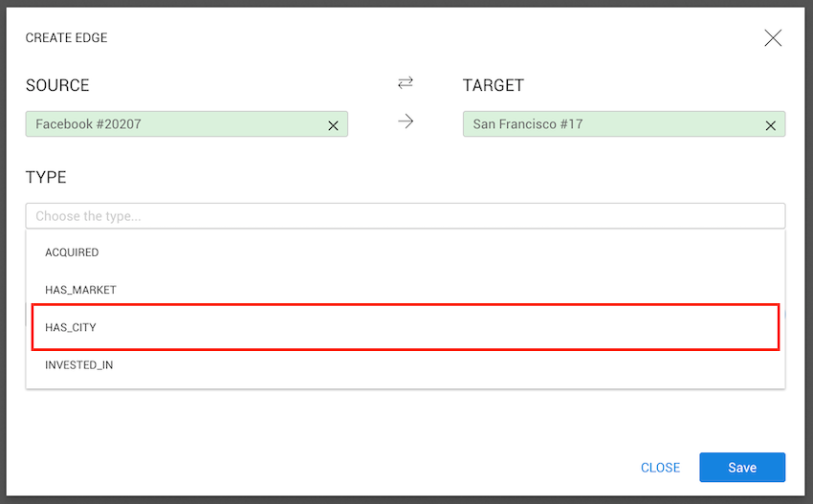Pick the highlighted HAS_CITY option
Screen dimensions: 813x504
[71, 327]
